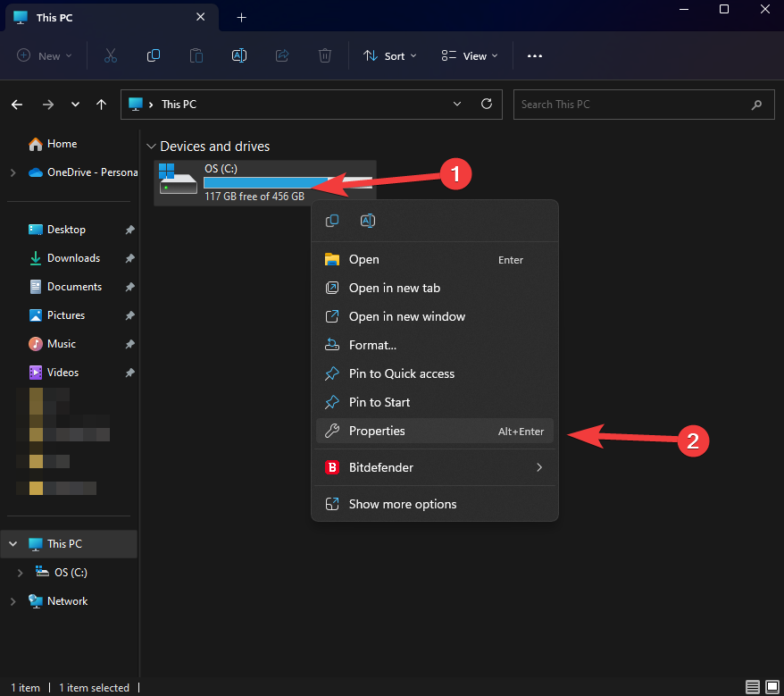This screenshot has height=696, width=784.
Task: Expand the Bitdefender submenu
Action: tap(538, 467)
